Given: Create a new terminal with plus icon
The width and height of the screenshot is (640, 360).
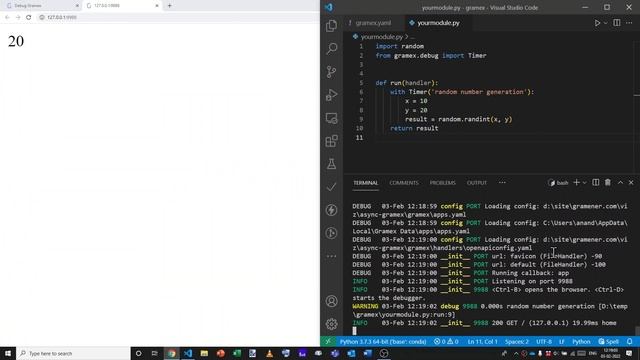Looking at the screenshot, I should 576,182.
